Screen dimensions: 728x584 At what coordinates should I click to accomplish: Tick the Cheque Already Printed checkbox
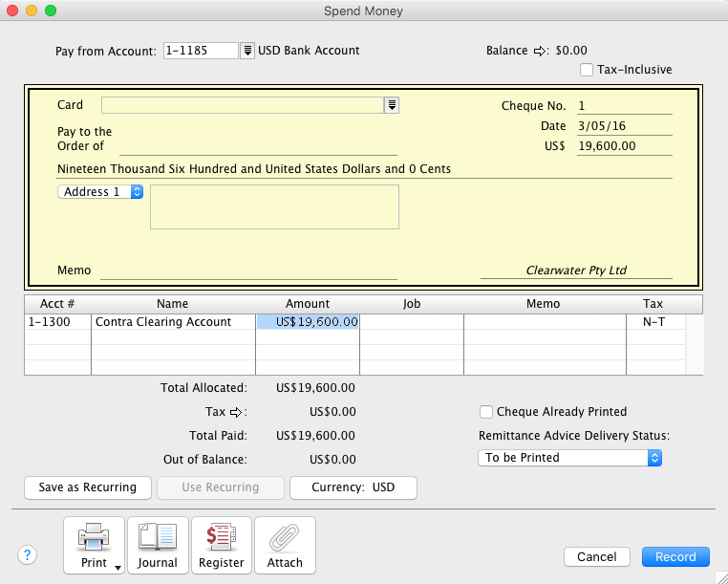tap(486, 412)
